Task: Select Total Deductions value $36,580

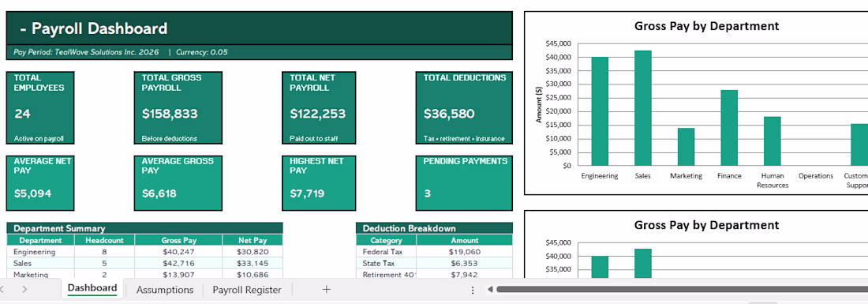Action: [x=449, y=114]
